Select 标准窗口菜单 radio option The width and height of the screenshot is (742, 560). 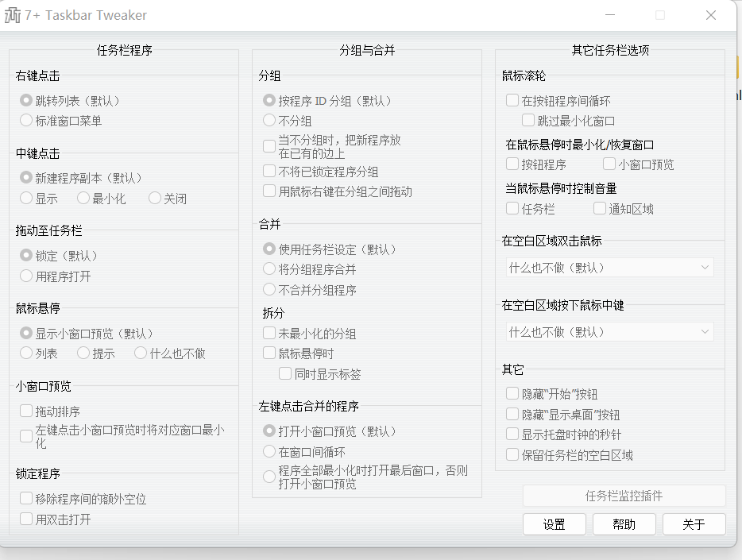click(27, 121)
